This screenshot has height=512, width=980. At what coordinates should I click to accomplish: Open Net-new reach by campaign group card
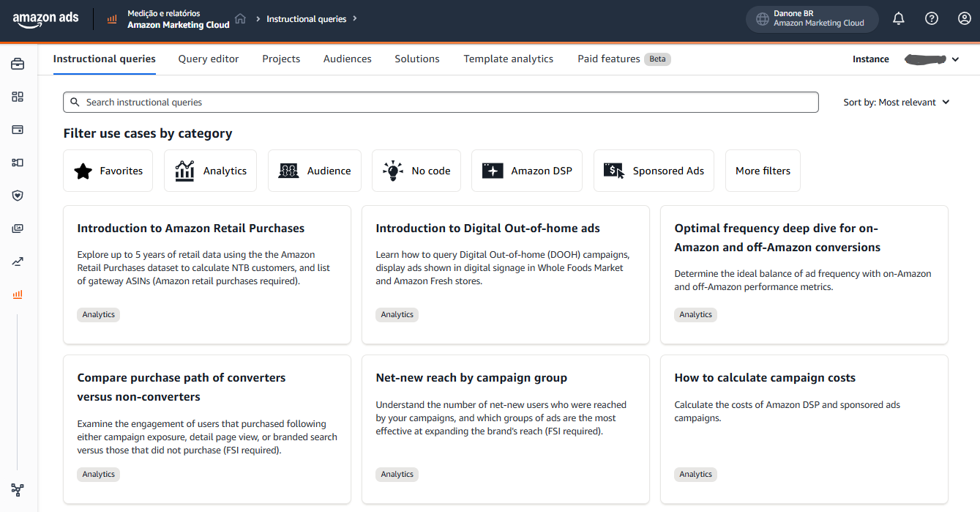[x=506, y=429]
